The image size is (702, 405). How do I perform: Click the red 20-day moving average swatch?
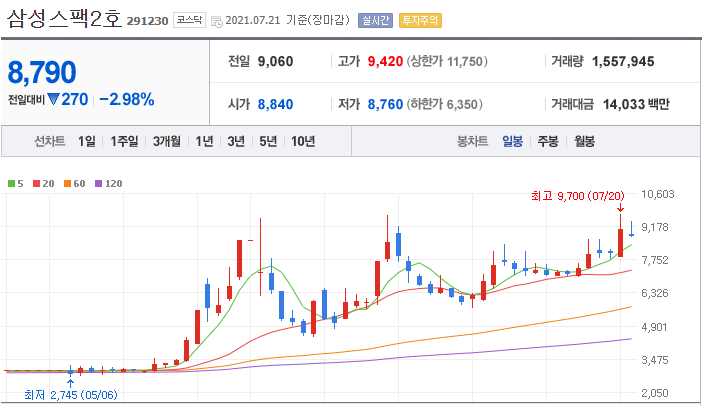point(37,183)
